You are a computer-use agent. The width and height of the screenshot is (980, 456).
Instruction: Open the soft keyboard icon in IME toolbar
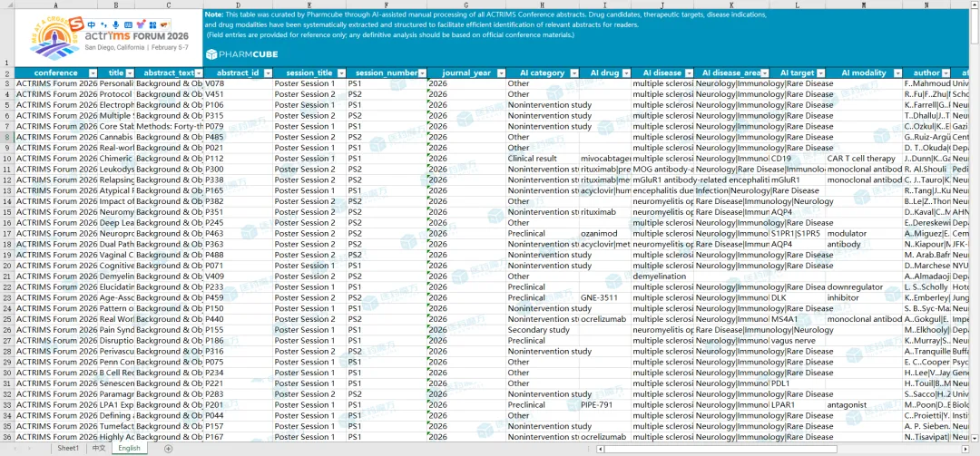coord(128,24)
